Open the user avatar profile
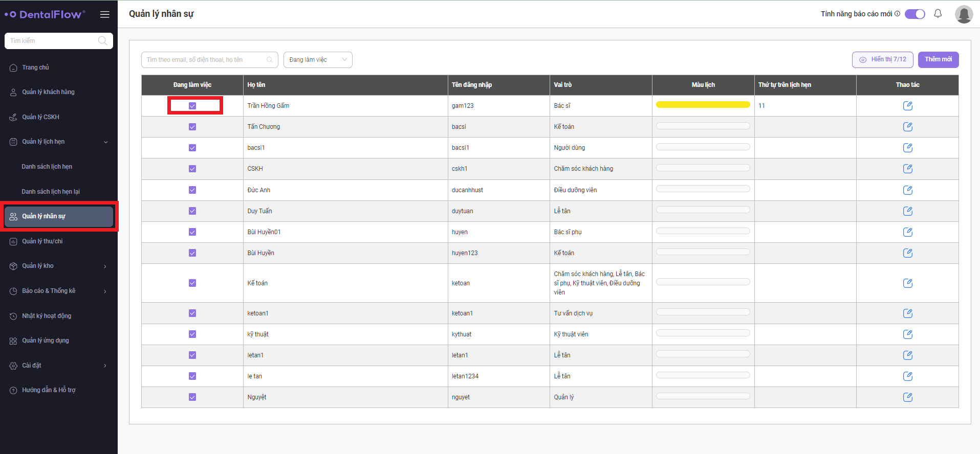The image size is (980, 454). (964, 14)
